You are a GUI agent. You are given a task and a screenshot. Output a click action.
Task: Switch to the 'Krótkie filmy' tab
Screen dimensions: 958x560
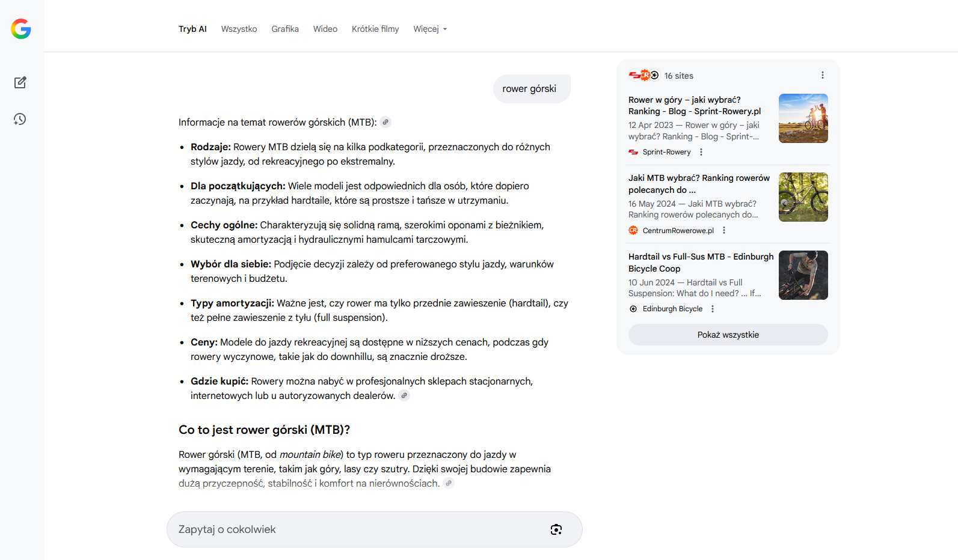375,29
